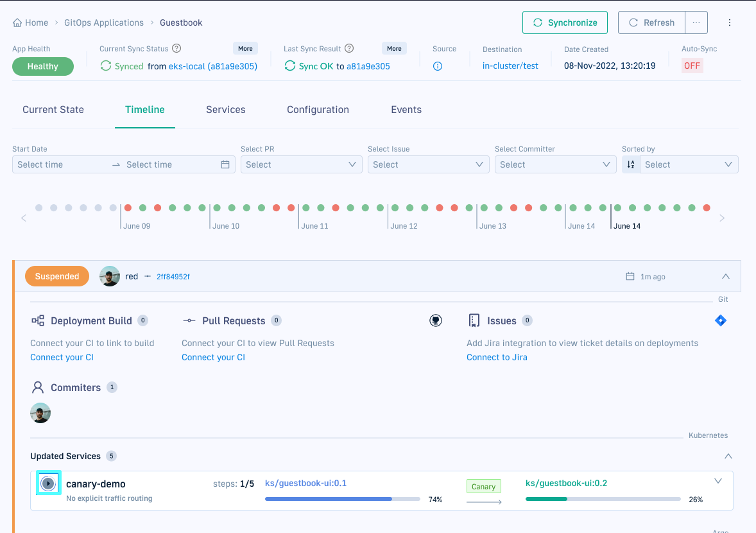Click the ks/guestbook-ui:0.1 traffic progress bar
The image size is (756, 533).
[x=342, y=499]
